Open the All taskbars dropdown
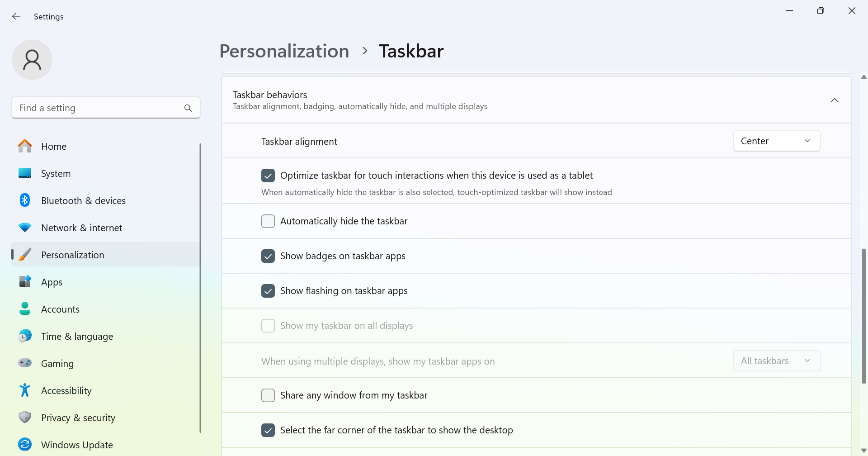 776,361
